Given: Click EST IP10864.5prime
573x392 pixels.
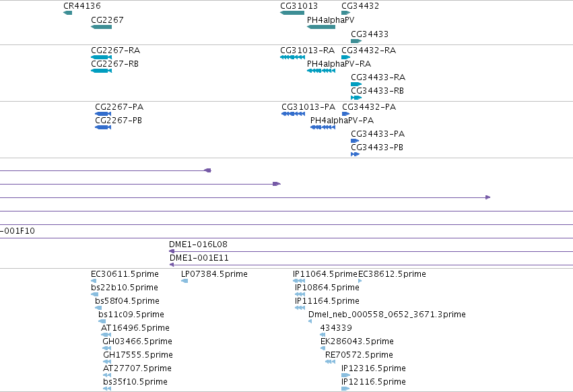Looking at the screenshot, I should (x=327, y=288).
